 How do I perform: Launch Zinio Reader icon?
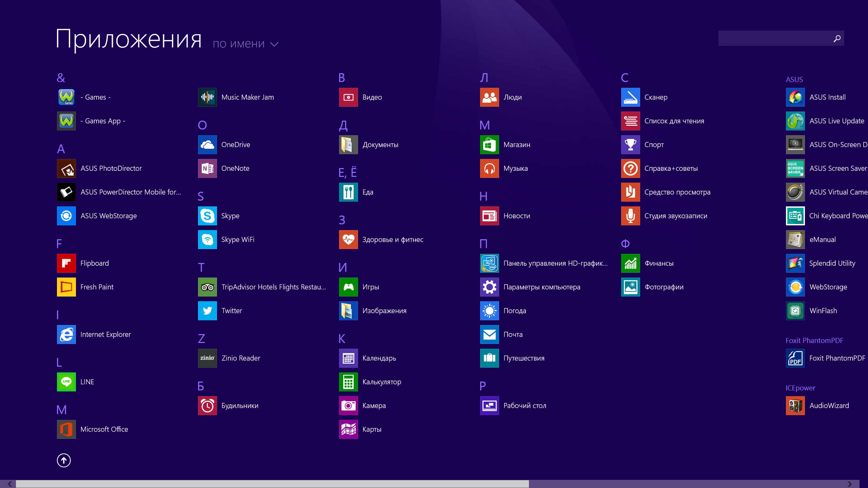point(207,358)
